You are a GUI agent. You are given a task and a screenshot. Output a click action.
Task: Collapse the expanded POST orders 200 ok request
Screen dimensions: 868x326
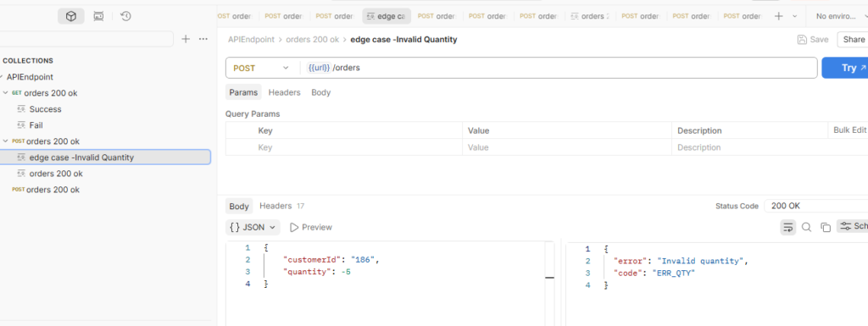[6, 141]
